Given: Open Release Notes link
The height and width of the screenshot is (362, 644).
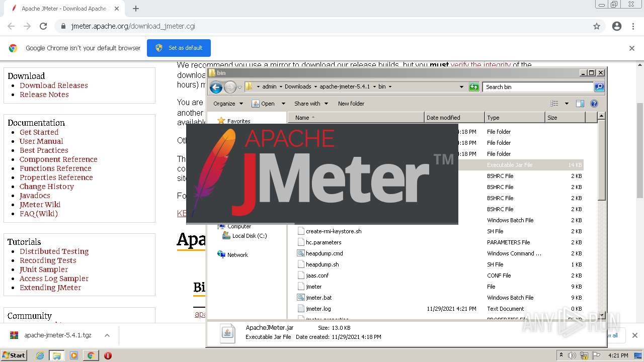Looking at the screenshot, I should 44,95.
